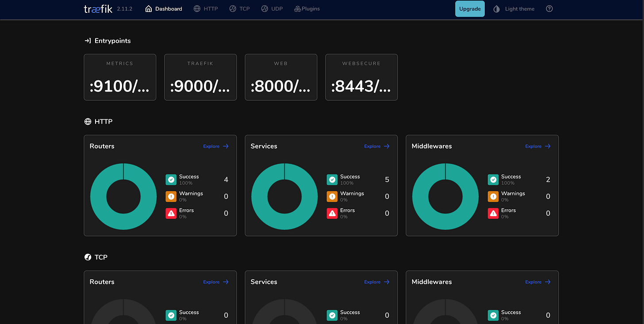644x324 pixels.
Task: Click the Entrypoints section arrow icon
Action: point(88,41)
